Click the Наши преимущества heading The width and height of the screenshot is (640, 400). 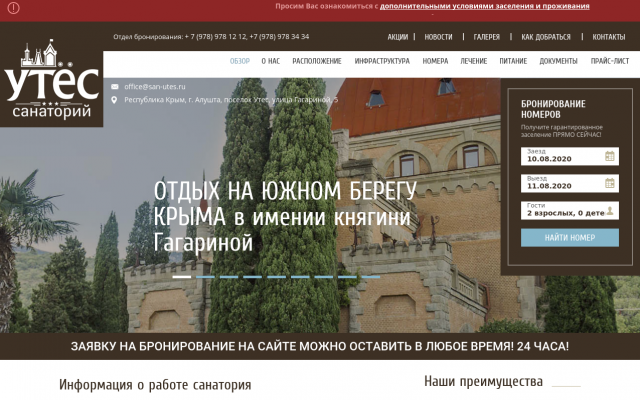483,381
